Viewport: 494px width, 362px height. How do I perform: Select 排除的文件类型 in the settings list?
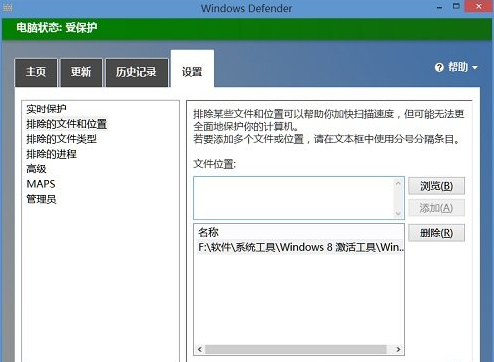point(61,139)
